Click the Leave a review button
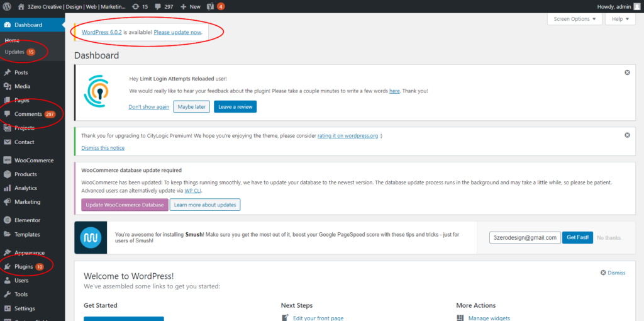The width and height of the screenshot is (644, 321). 235,106
